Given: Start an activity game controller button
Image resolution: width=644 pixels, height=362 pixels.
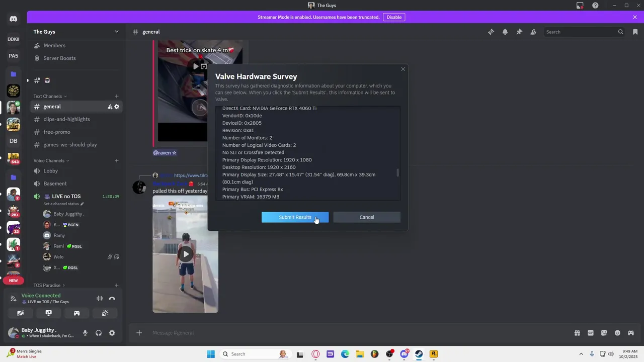Looking at the screenshot, I should [x=77, y=313].
